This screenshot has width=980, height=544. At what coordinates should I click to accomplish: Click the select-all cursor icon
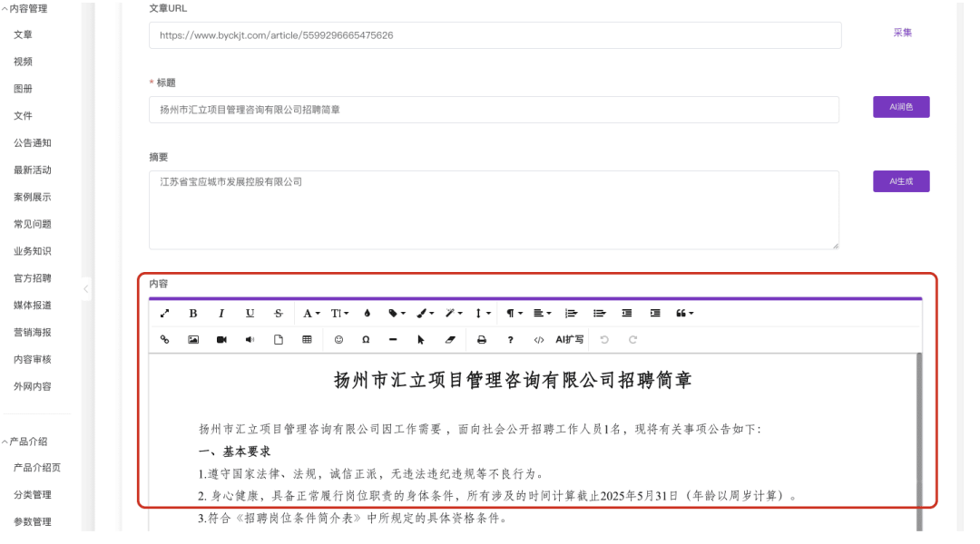point(421,340)
